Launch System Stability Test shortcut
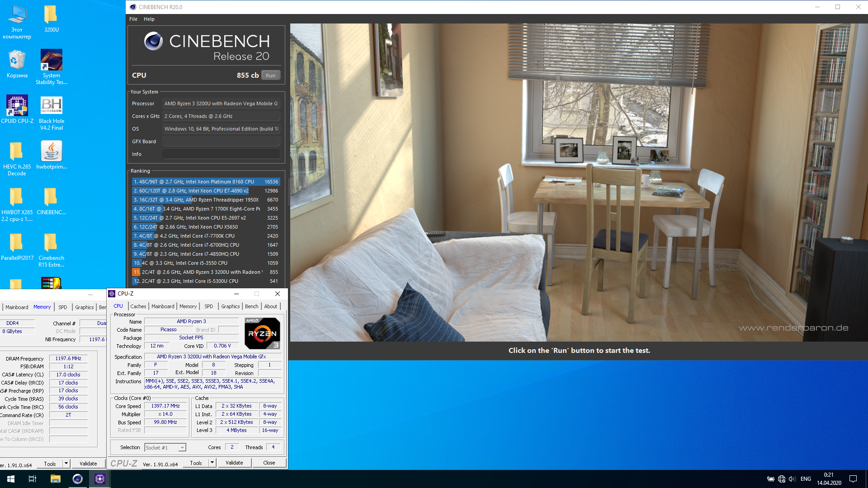868x488 pixels. click(x=51, y=67)
